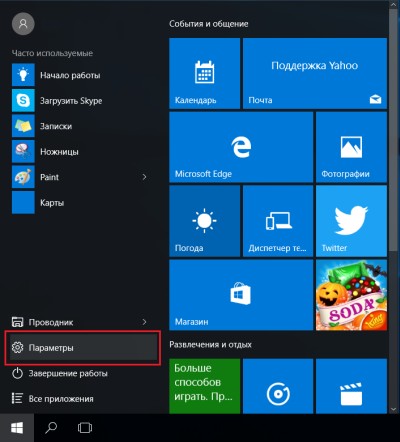Open the Магазин store tile

[241, 295]
